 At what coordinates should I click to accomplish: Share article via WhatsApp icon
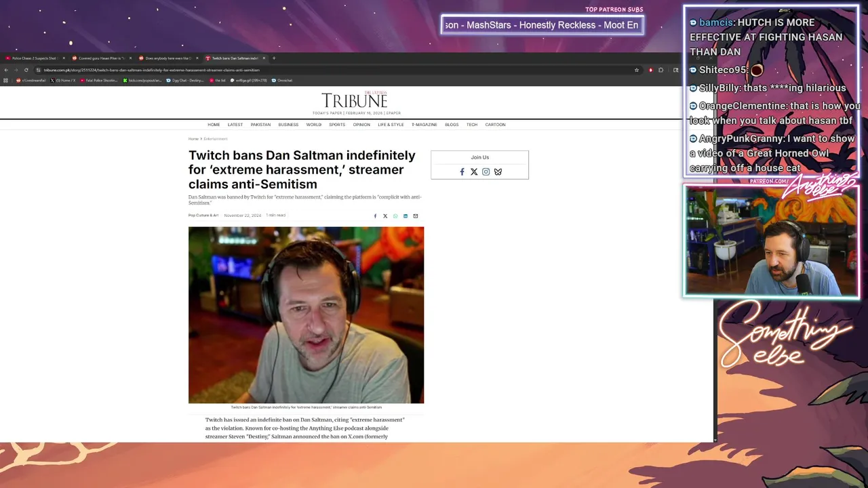tap(395, 216)
